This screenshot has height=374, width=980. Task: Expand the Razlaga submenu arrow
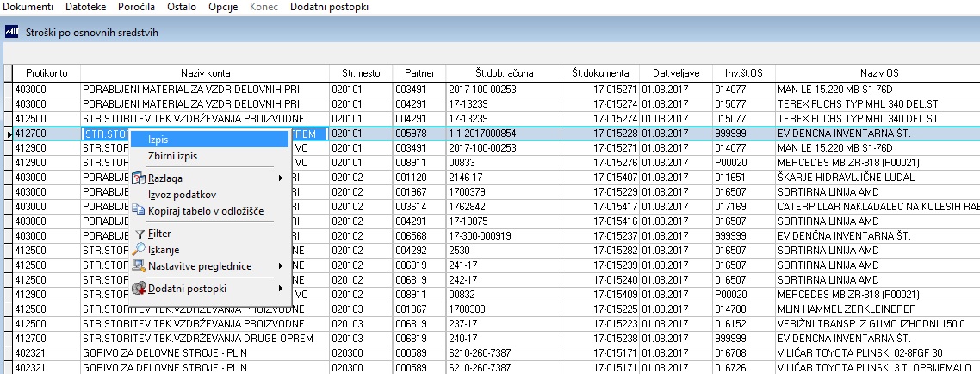click(x=281, y=178)
